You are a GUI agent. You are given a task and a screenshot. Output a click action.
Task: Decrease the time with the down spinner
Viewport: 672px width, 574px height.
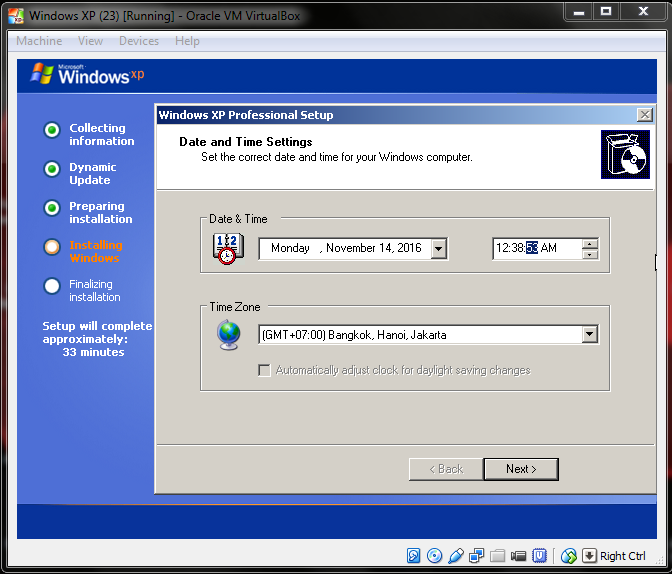pos(590,254)
